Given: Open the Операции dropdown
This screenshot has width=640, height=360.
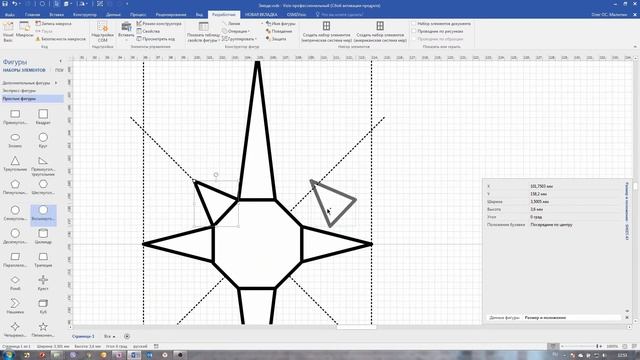Looking at the screenshot, I should [236, 31].
